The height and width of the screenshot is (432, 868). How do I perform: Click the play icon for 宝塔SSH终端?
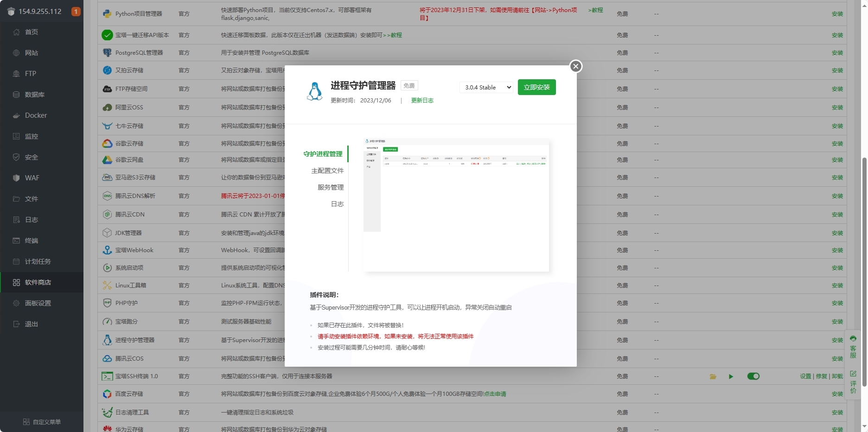click(731, 376)
